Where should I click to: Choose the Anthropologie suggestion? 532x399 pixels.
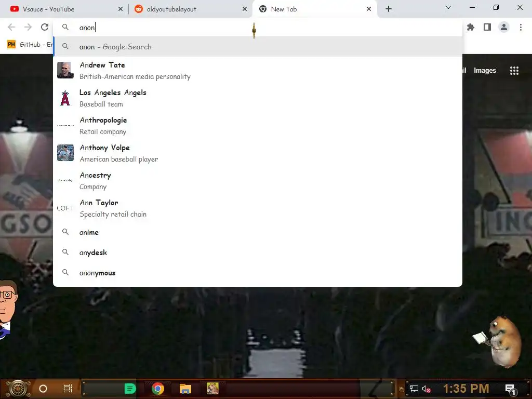pos(258,126)
